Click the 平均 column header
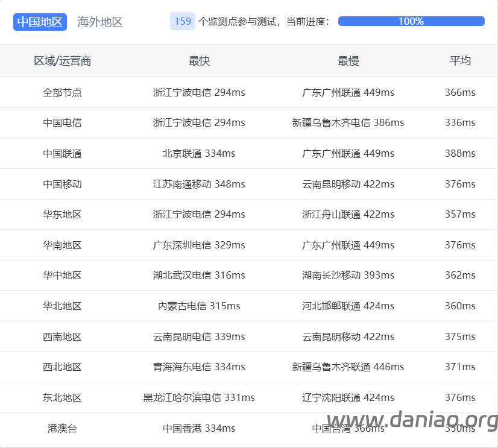Screen dimensions: 498x448 (x=460, y=61)
